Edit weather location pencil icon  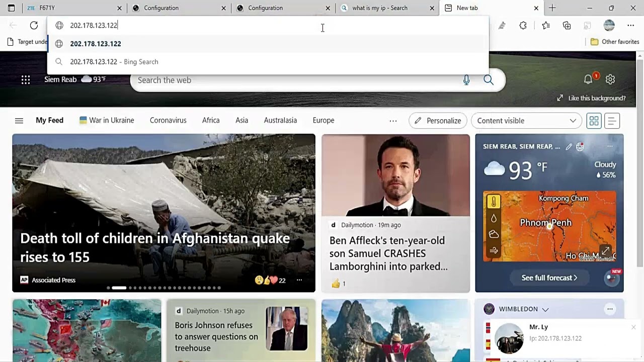(569, 146)
